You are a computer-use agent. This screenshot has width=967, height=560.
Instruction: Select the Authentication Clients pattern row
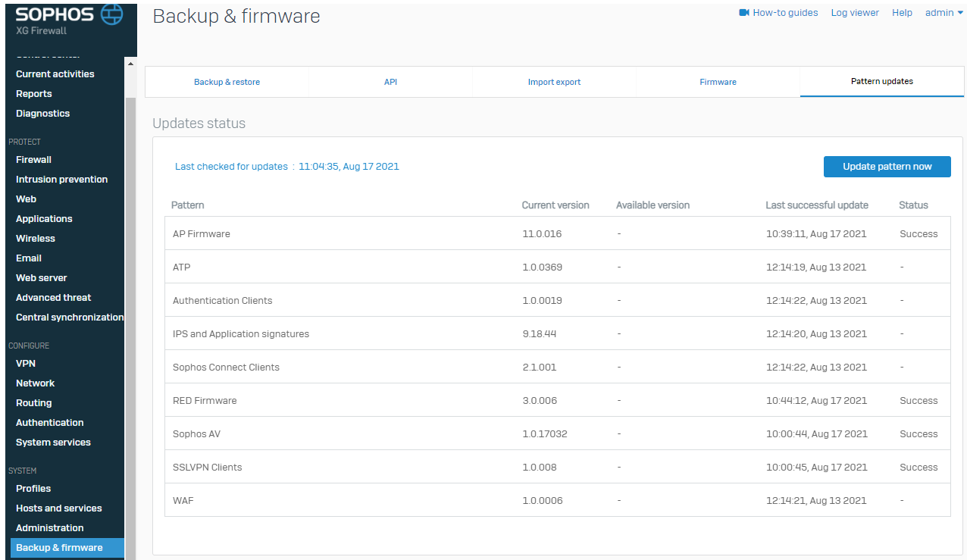tap(557, 300)
